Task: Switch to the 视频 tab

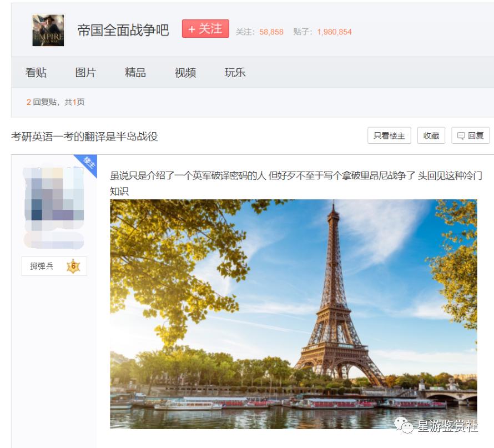Action: tap(185, 72)
